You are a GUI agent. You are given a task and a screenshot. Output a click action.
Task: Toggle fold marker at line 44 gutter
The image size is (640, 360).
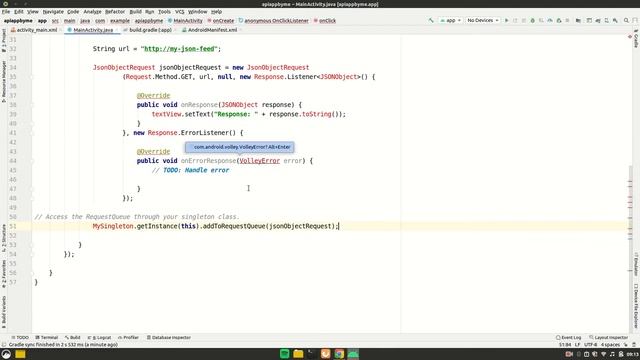click(31, 161)
